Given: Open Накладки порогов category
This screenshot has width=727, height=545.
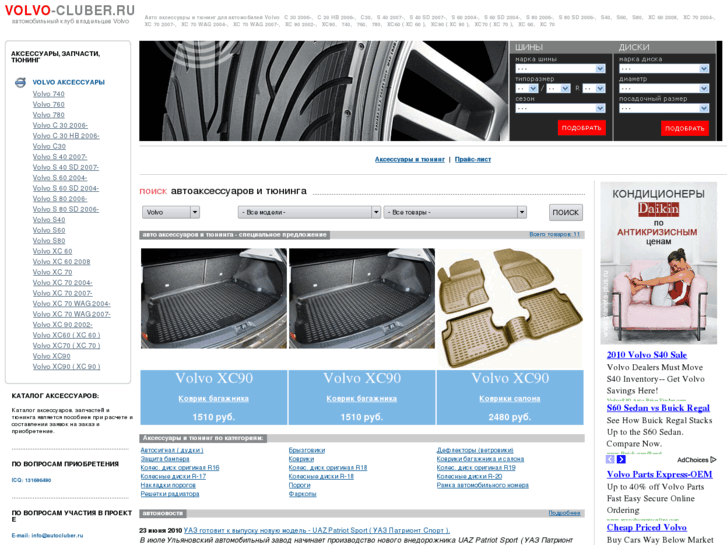Looking at the screenshot, I should pos(168,485).
